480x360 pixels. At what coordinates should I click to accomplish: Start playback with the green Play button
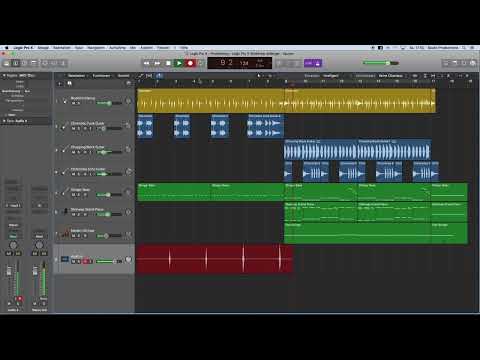pyautogui.click(x=179, y=63)
